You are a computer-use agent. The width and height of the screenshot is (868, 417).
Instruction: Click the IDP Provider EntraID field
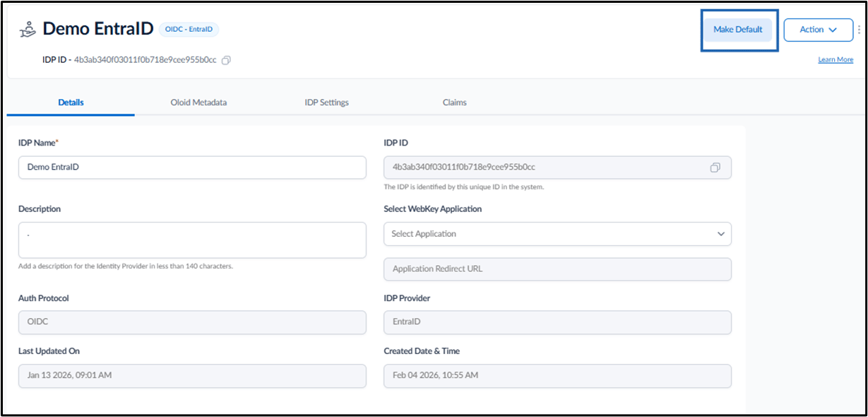click(x=557, y=322)
